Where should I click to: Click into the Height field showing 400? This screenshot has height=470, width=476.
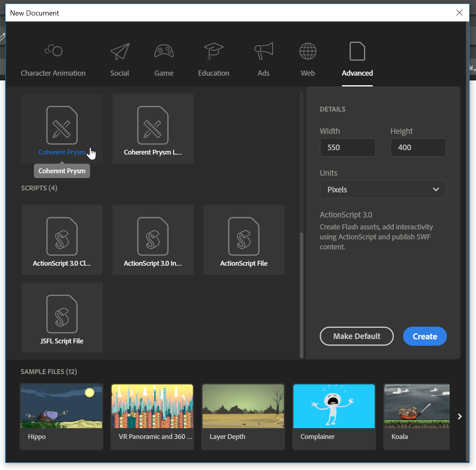coord(418,147)
